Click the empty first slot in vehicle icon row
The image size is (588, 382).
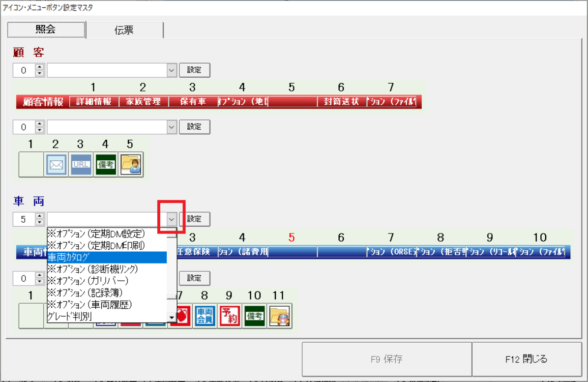tap(31, 316)
